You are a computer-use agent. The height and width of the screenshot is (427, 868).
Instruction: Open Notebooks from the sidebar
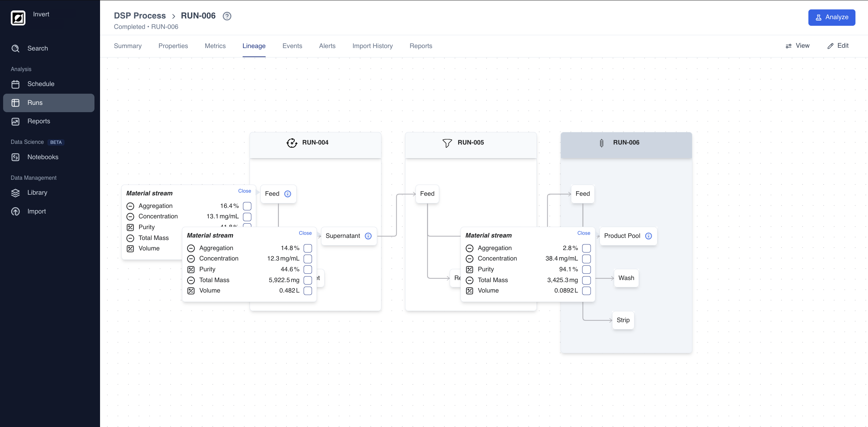[43, 157]
